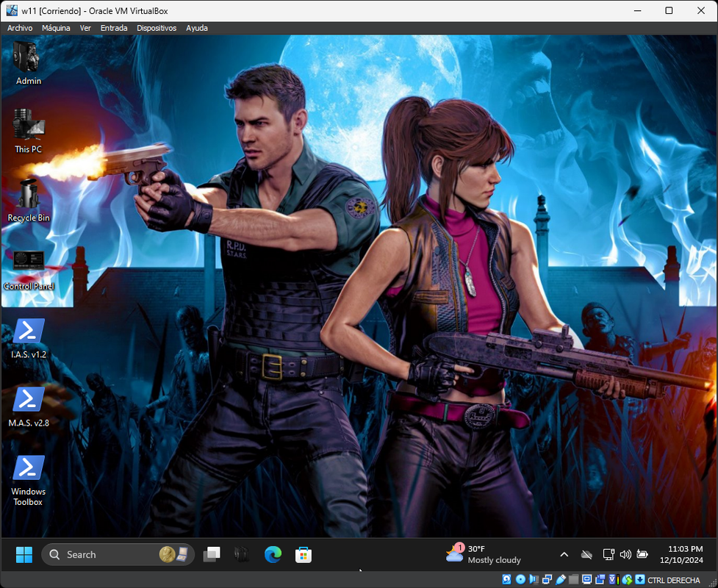Click the OneDrive tray icon
This screenshot has width=718, height=588.
tap(586, 555)
